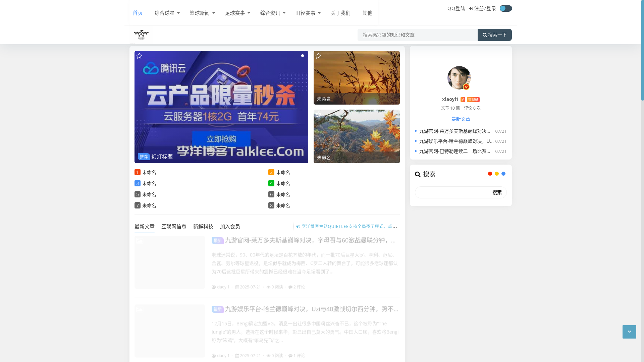
Task: Click 未命名 entry numbered 8
Action: [x=283, y=206]
